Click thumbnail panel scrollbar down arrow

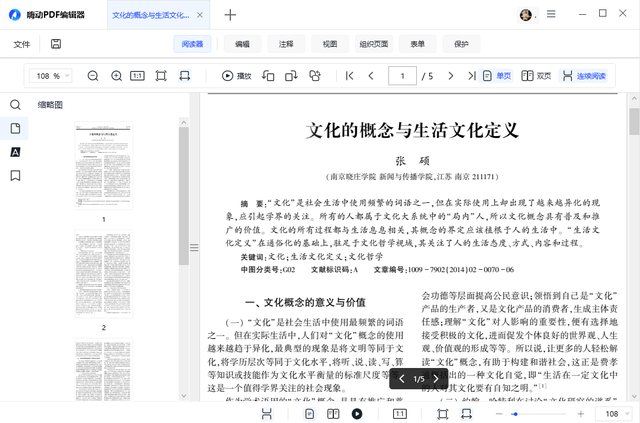pyautogui.click(x=184, y=396)
